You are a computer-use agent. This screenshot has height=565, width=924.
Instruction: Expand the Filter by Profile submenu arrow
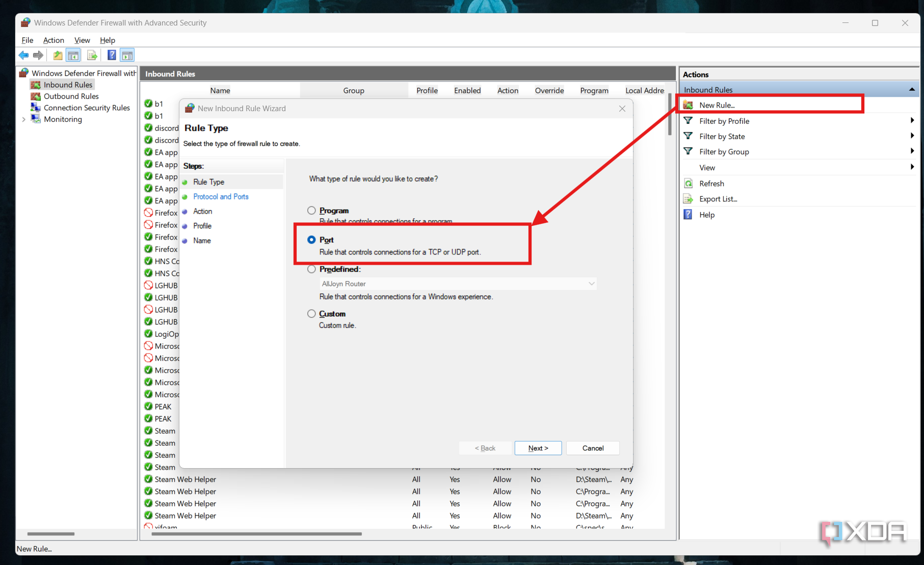point(912,121)
